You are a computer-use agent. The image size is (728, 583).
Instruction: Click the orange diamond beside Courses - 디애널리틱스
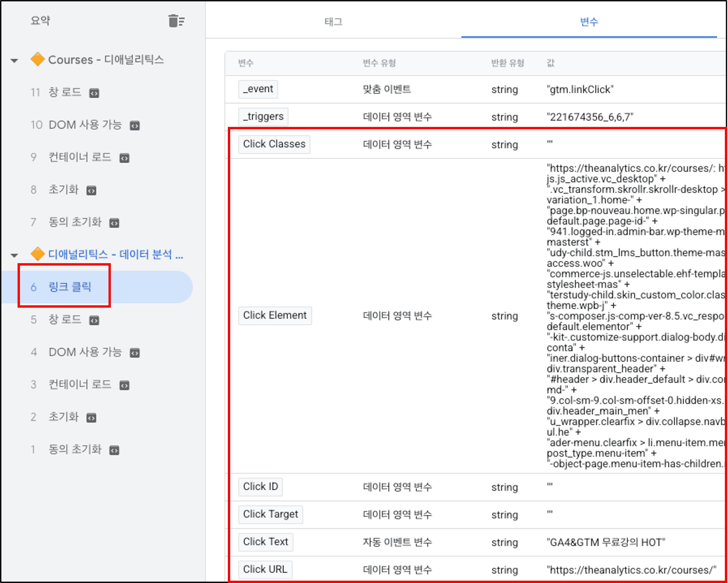tap(37, 59)
